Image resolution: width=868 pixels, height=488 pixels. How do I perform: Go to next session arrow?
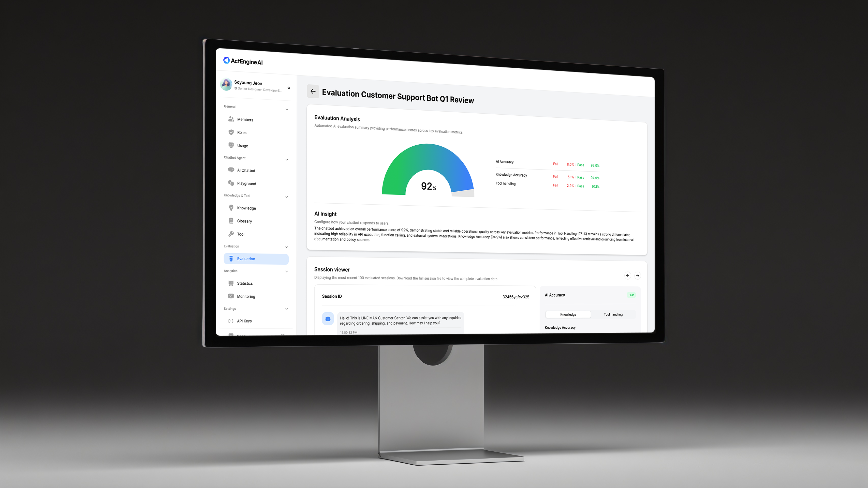click(x=638, y=276)
